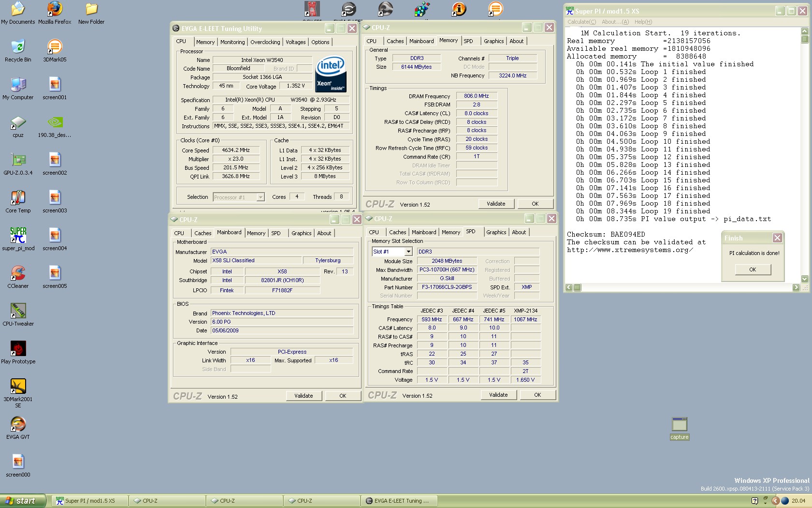
Task: Select Graphics tab in CPU-Z Mainboard window
Action: [301, 233]
